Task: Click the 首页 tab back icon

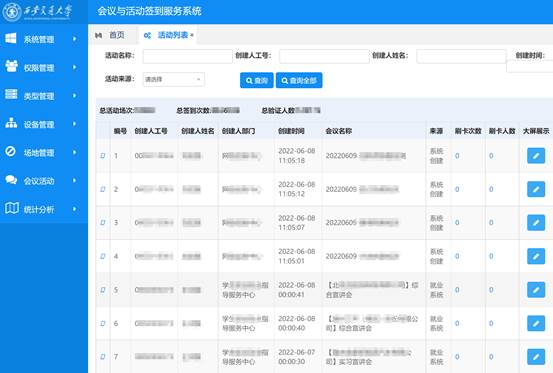Action: 99,35
